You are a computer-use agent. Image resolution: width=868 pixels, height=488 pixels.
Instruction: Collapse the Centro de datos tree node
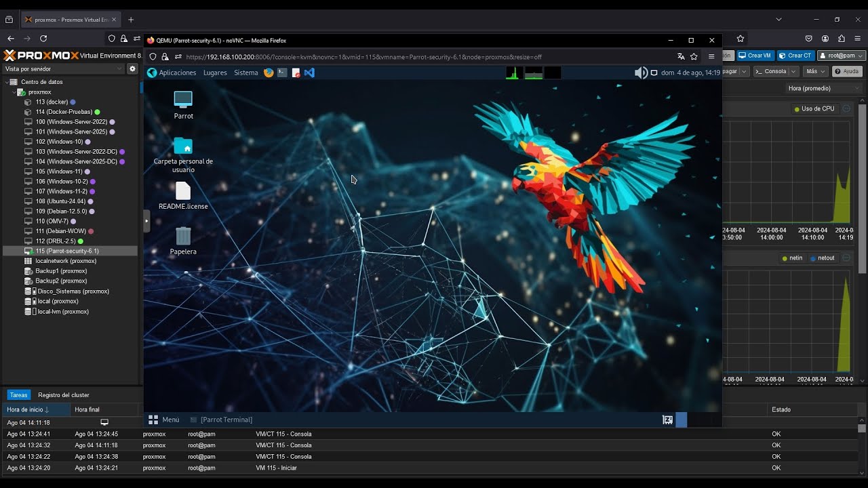[x=6, y=82]
